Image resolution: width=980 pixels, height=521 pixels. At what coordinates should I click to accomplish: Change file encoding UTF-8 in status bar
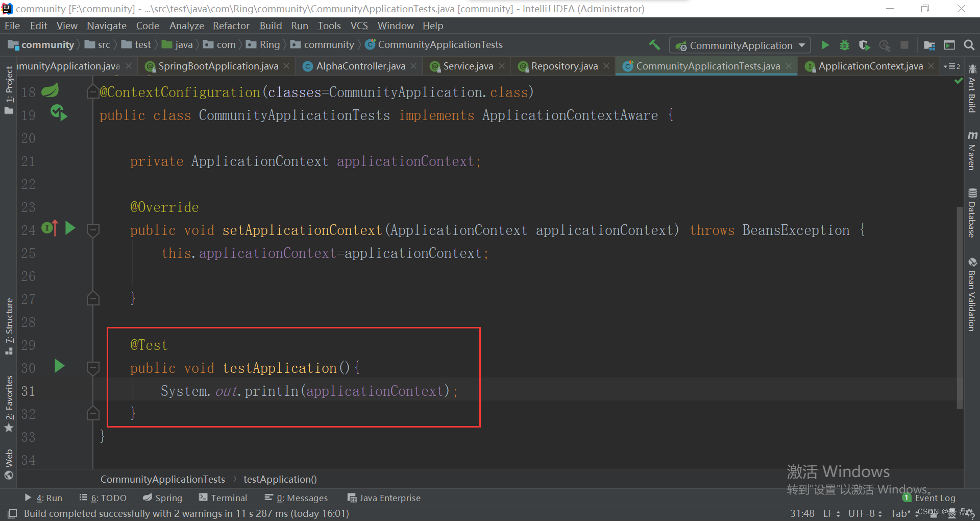[865, 513]
